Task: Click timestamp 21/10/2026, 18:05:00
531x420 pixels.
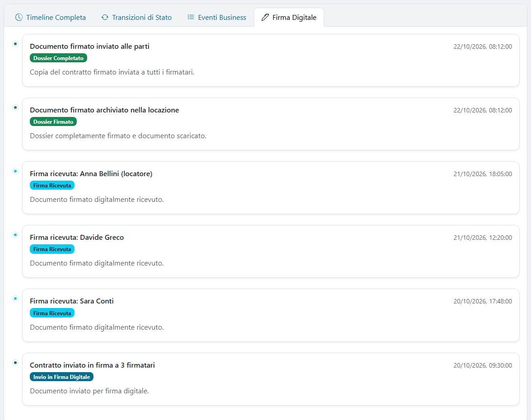Action: point(483,174)
